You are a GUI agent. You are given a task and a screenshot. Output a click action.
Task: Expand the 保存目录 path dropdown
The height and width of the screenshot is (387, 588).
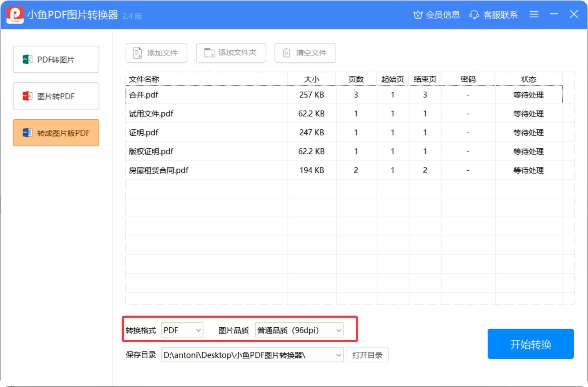[338, 355]
